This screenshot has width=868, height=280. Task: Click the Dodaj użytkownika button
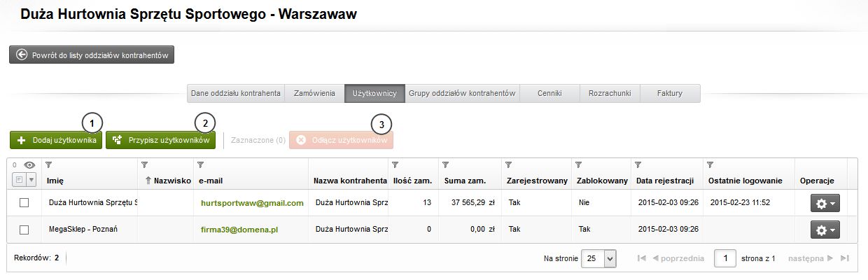[56, 140]
